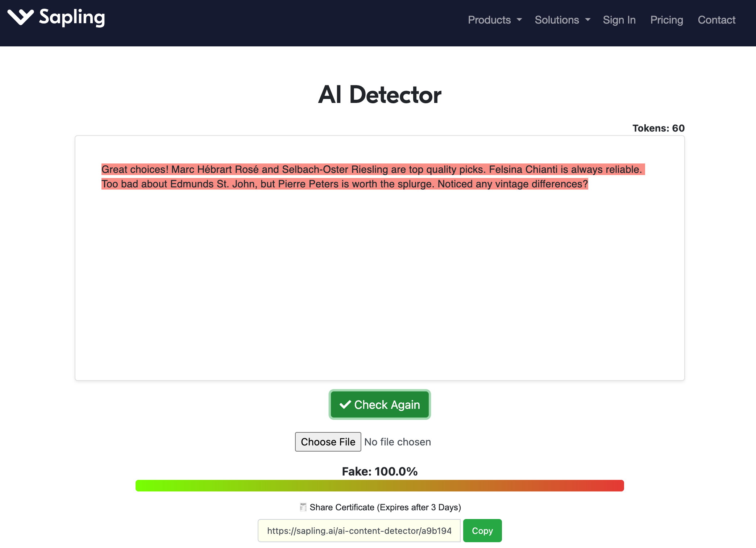Expand the Solutions dropdown arrow
The height and width of the screenshot is (548, 756).
click(587, 20)
